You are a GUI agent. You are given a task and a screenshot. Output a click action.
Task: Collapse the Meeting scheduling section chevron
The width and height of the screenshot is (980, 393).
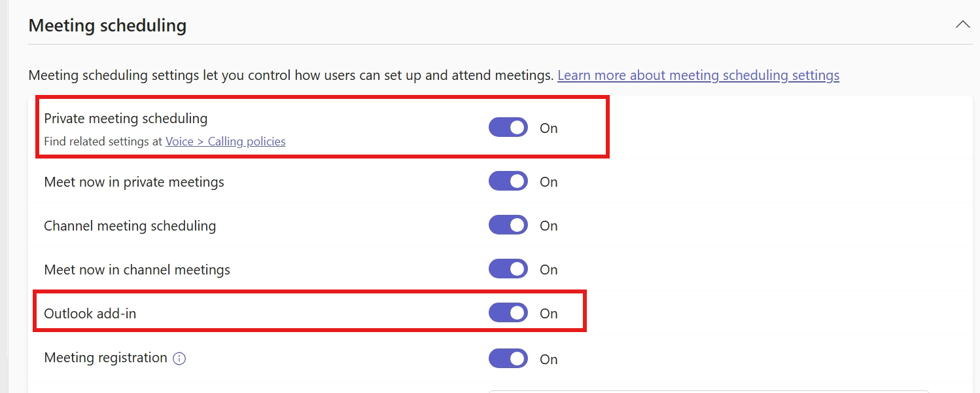point(962,25)
